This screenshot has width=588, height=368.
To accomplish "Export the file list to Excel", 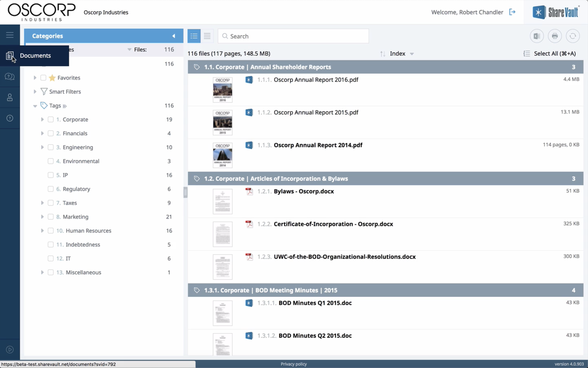I will click(537, 36).
